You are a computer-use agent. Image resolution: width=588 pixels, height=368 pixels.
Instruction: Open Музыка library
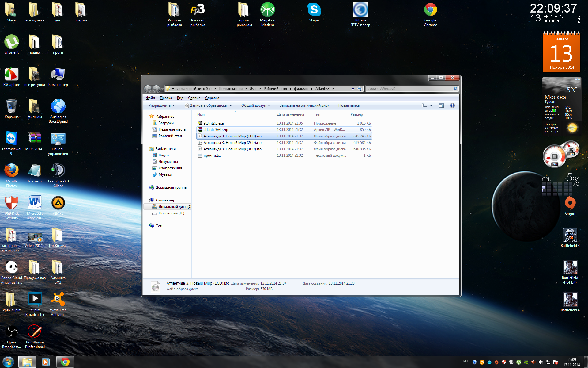tap(165, 174)
